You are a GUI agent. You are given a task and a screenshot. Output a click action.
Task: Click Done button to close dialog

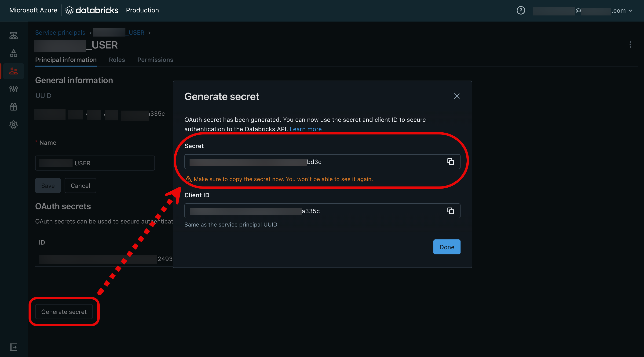[446, 247]
